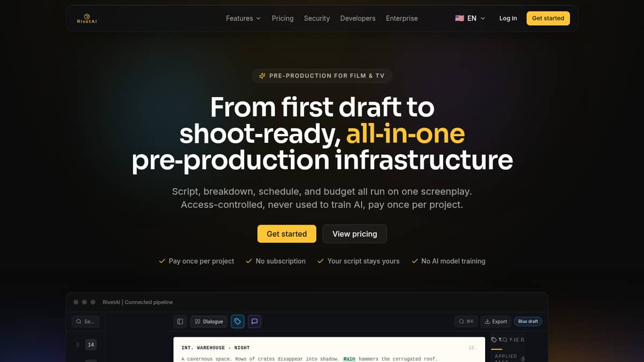Viewport: 644px width, 362px height.
Task: Click the INT. WAREHOUSE - NIGHT scene heading
Action: pos(215,348)
